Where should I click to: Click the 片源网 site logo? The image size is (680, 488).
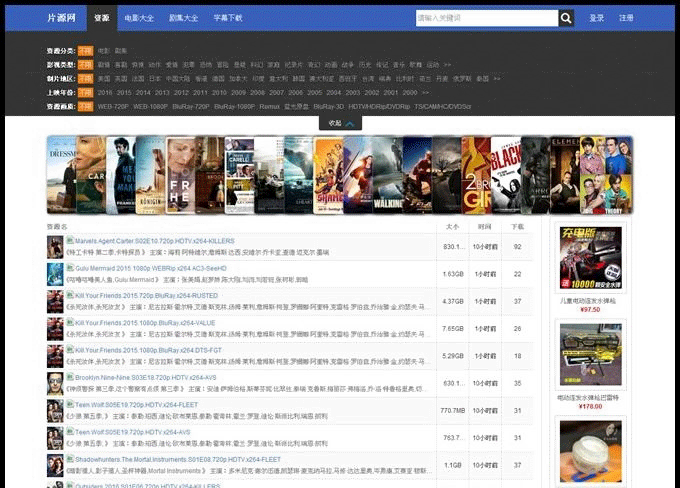[x=61, y=17]
